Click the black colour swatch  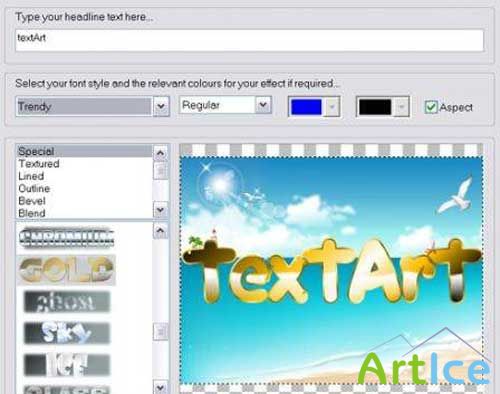(375, 107)
